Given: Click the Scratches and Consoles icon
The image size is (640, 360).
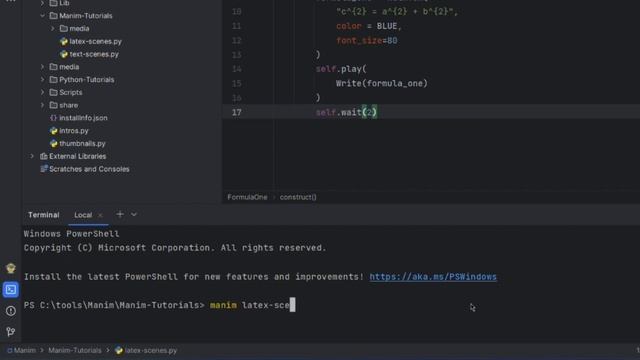Looking at the screenshot, I should click(44, 169).
